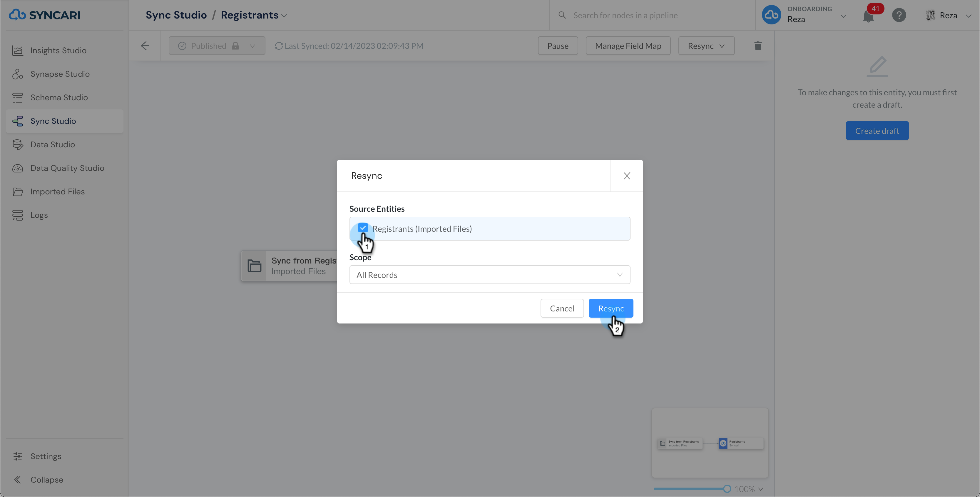The height and width of the screenshot is (497, 980).
Task: Select Sync Studio in sidebar
Action: (65, 121)
